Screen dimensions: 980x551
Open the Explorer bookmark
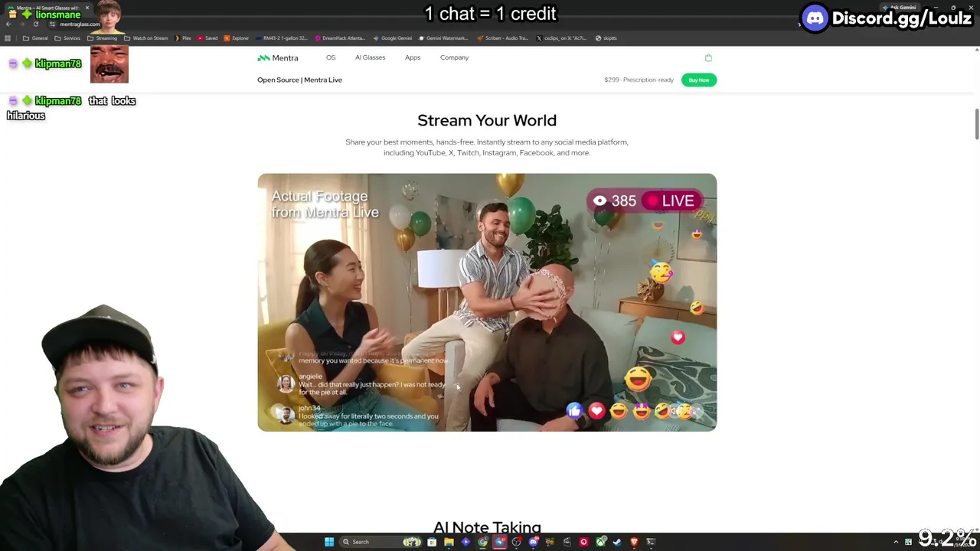coord(237,38)
